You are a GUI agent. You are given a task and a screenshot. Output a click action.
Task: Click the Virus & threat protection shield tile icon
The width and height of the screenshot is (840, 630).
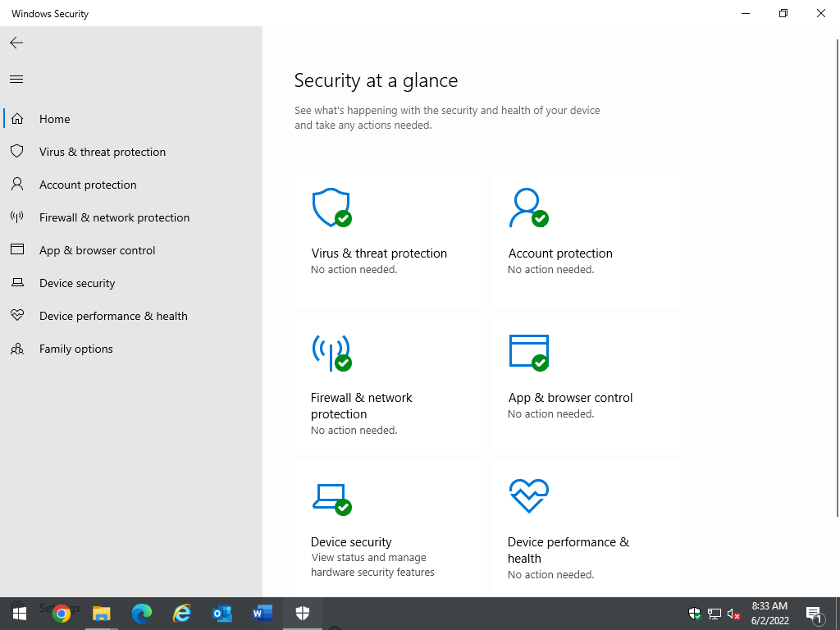[331, 208]
